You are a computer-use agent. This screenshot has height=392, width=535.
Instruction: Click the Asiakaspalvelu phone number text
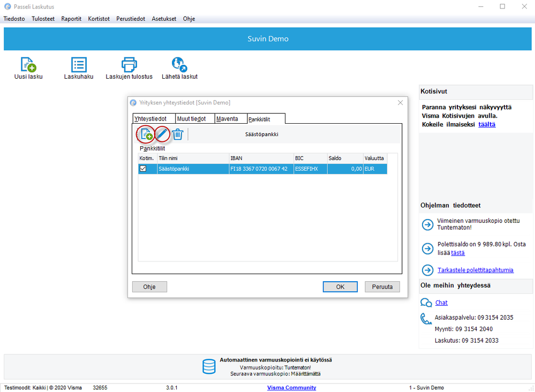click(x=474, y=317)
